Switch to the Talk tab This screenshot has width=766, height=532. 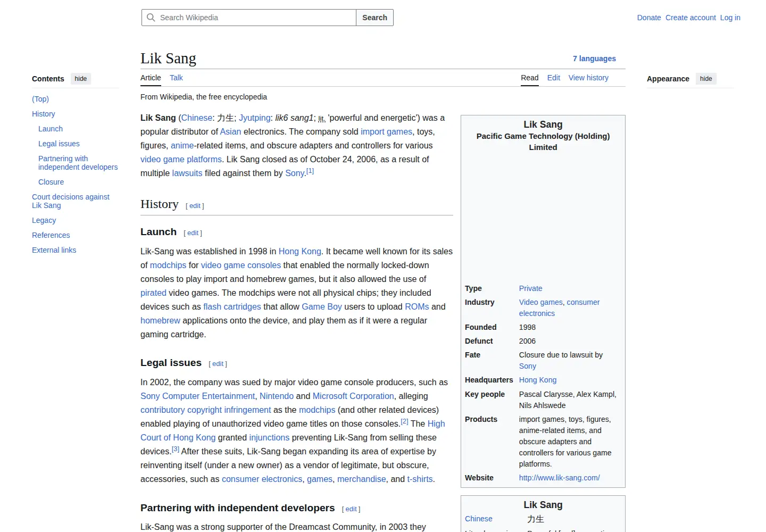point(176,78)
